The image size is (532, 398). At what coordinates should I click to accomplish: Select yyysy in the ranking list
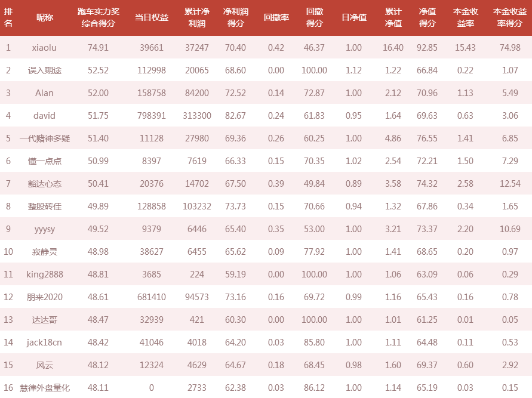(x=44, y=230)
